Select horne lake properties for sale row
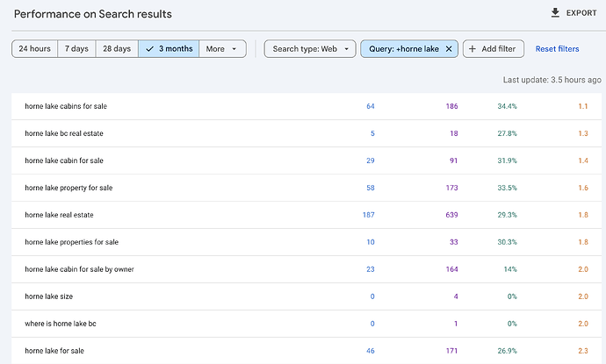606x364 pixels. 71,242
